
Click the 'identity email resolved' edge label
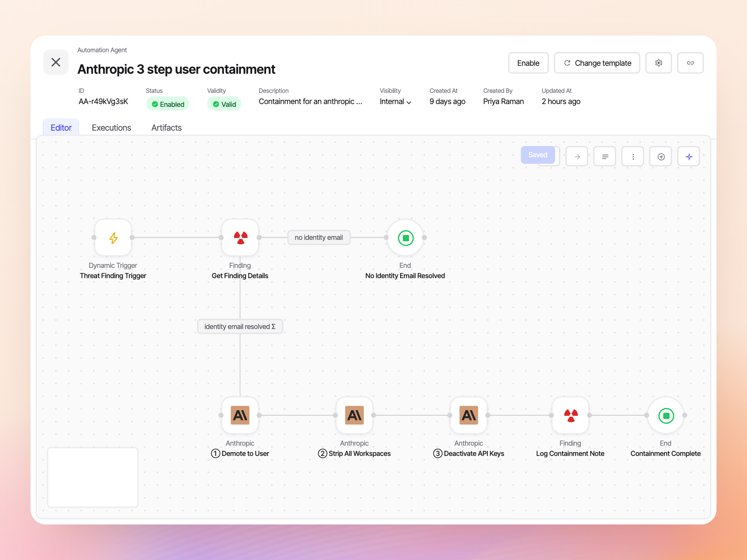click(240, 327)
